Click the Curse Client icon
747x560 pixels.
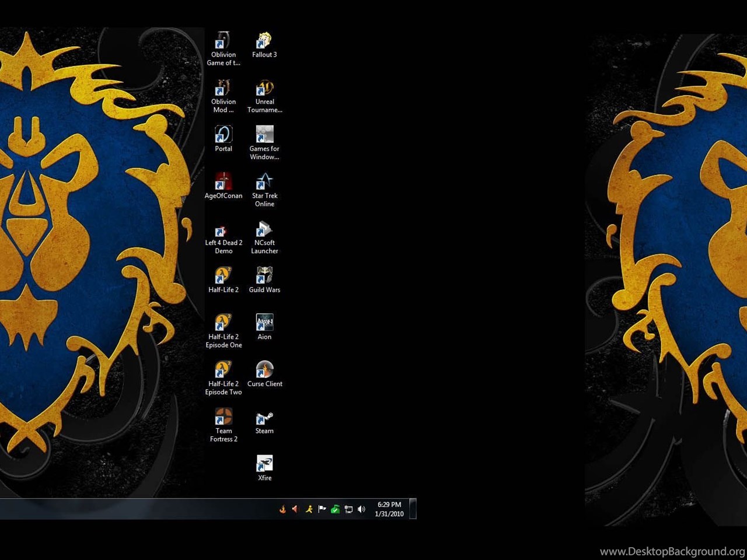point(264,374)
